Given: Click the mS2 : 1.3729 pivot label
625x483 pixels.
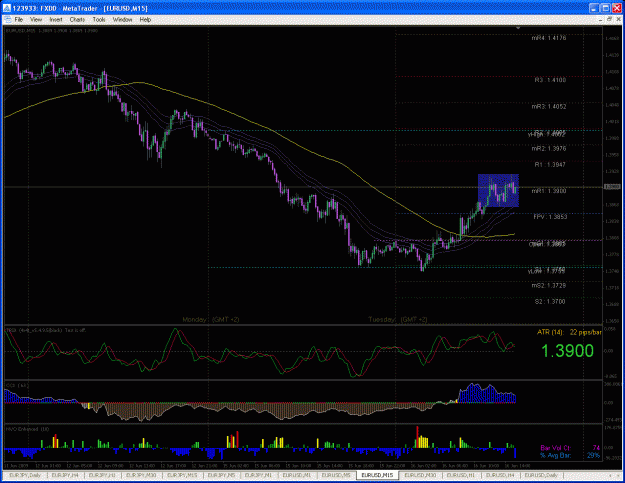Looking at the screenshot, I should 548,286.
